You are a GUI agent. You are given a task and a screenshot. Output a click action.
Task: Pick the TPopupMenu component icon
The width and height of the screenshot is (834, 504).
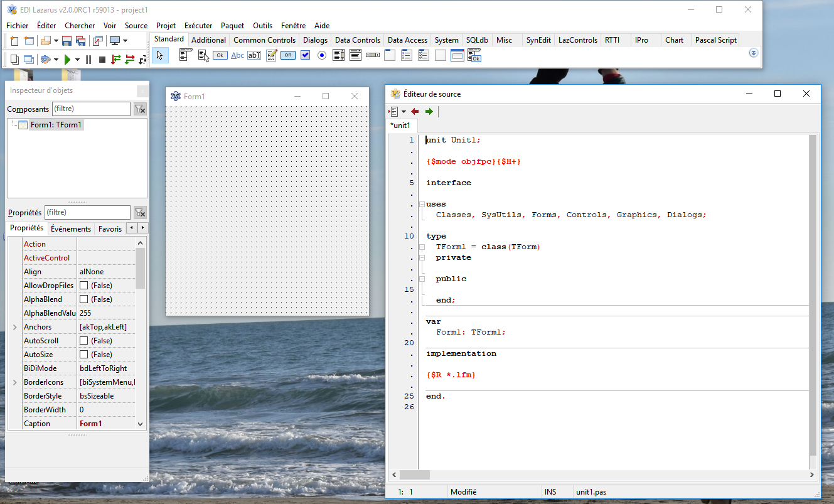click(x=203, y=55)
